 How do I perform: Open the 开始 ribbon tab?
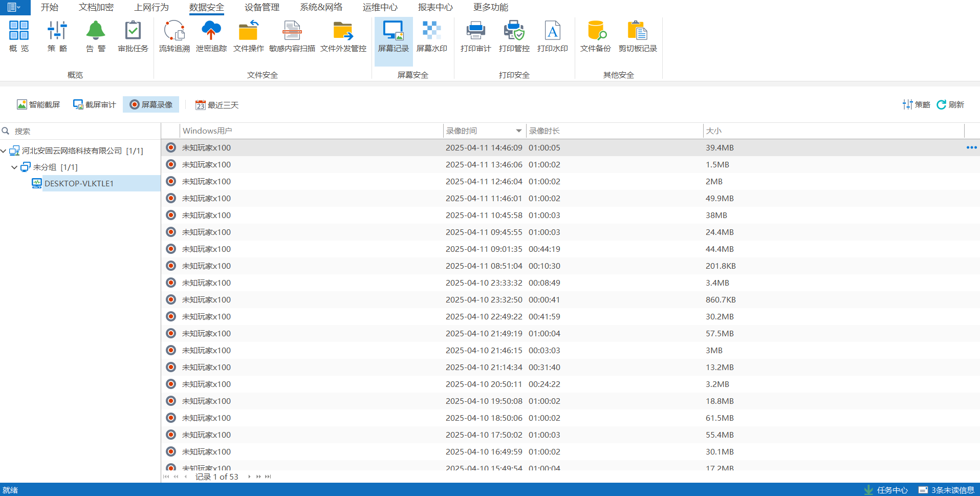tap(50, 7)
